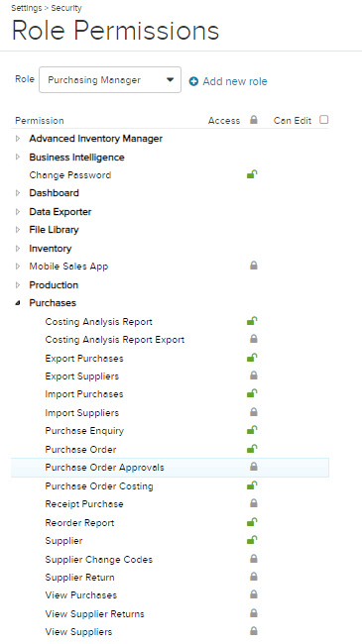
Task: Collapse the Purchases permission group
Action: click(18, 303)
